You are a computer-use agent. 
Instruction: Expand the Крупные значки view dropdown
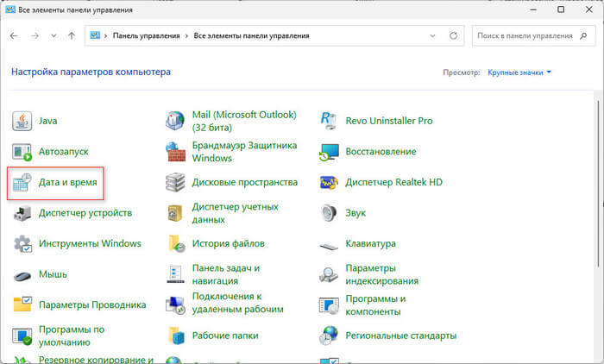point(519,73)
